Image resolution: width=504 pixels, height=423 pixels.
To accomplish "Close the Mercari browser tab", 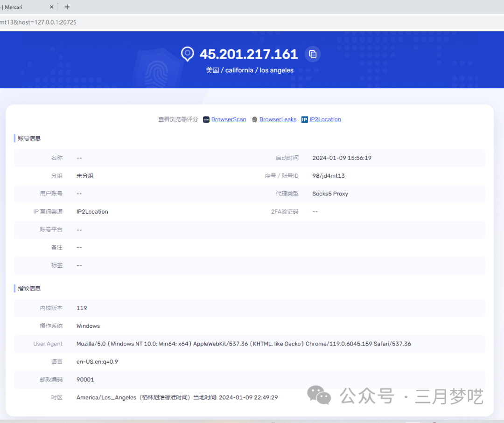I will [51, 7].
